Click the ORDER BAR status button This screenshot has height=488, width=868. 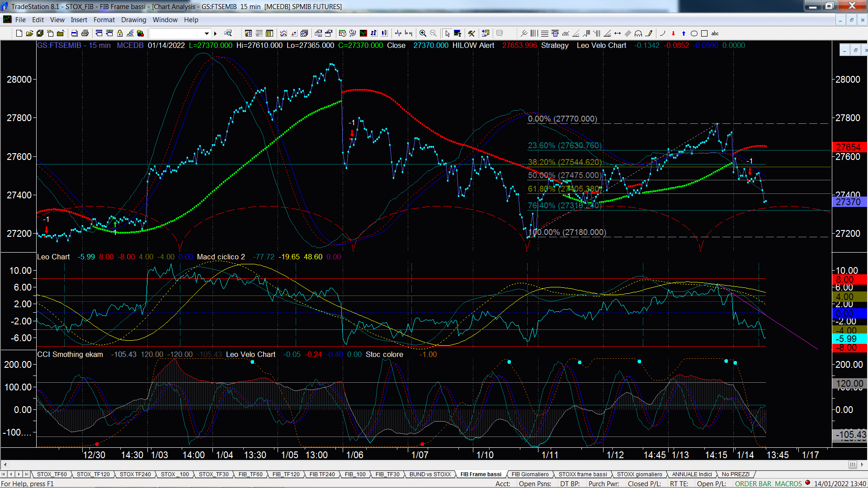[x=753, y=483]
